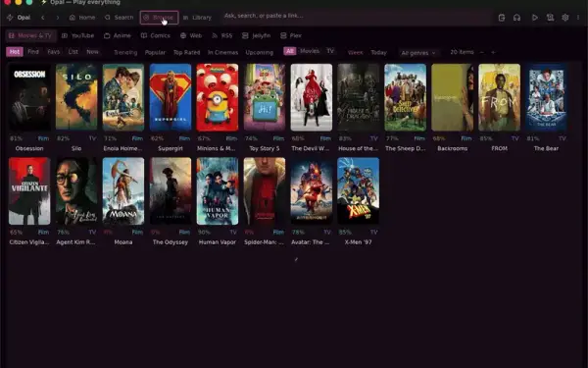Click the 'The Odyssey' title text
588x368 pixels.
coord(171,242)
